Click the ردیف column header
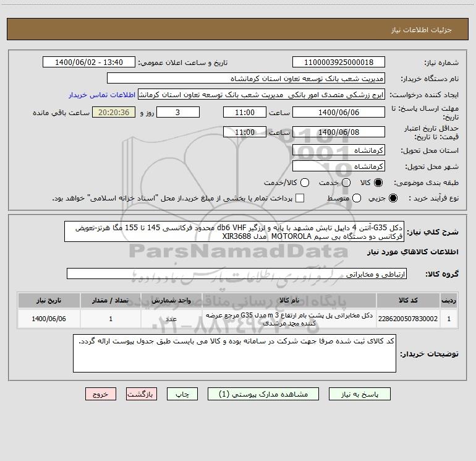 click(449, 300)
